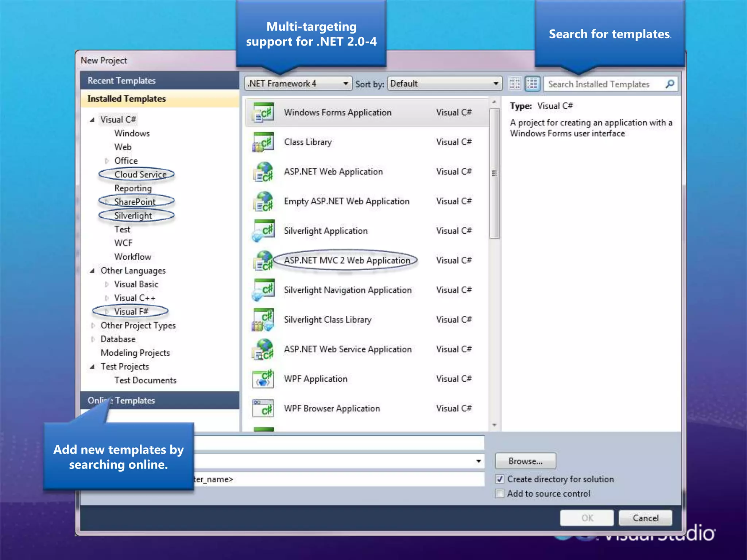Expand Other Project Types node
Image resolution: width=747 pixels, height=560 pixels.
[93, 326]
